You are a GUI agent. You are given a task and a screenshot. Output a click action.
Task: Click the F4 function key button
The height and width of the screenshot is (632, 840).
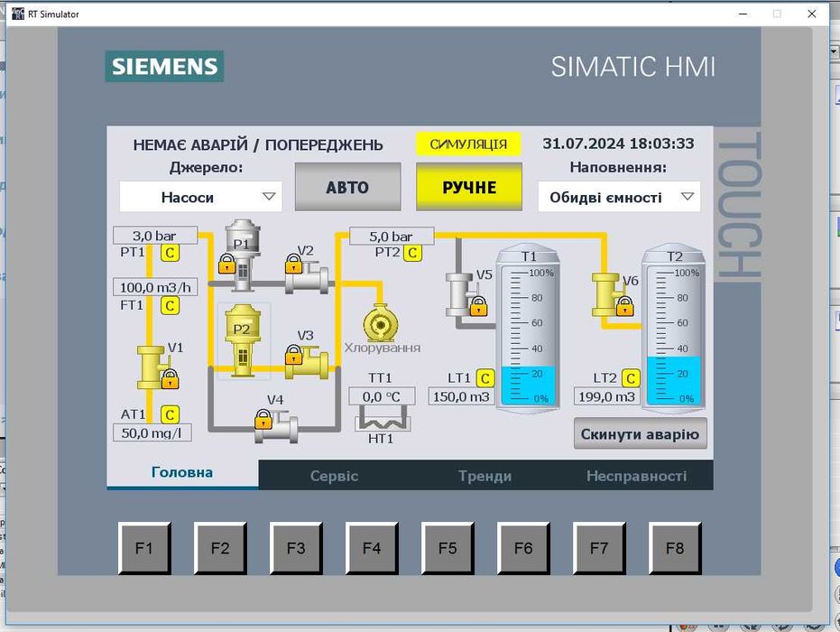coord(372,548)
